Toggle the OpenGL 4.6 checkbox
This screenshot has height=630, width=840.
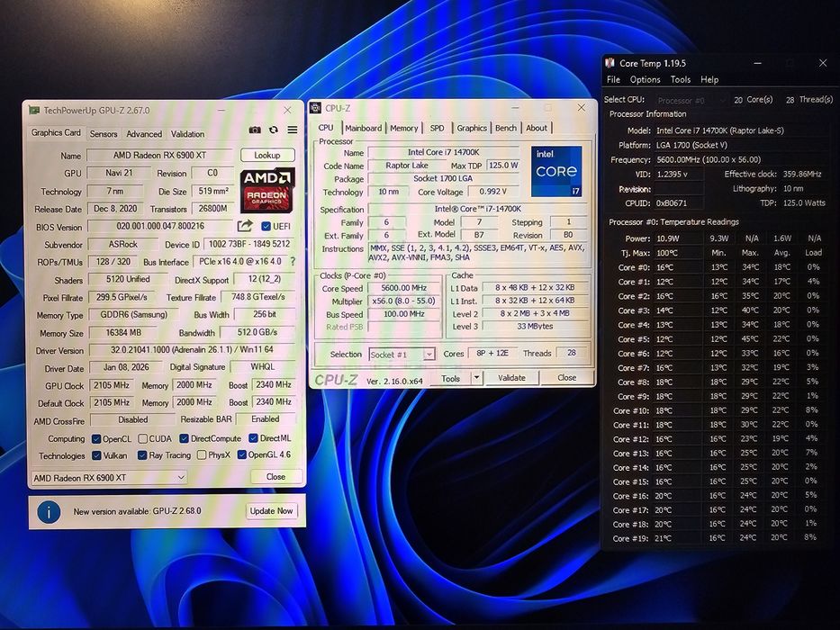click(241, 454)
